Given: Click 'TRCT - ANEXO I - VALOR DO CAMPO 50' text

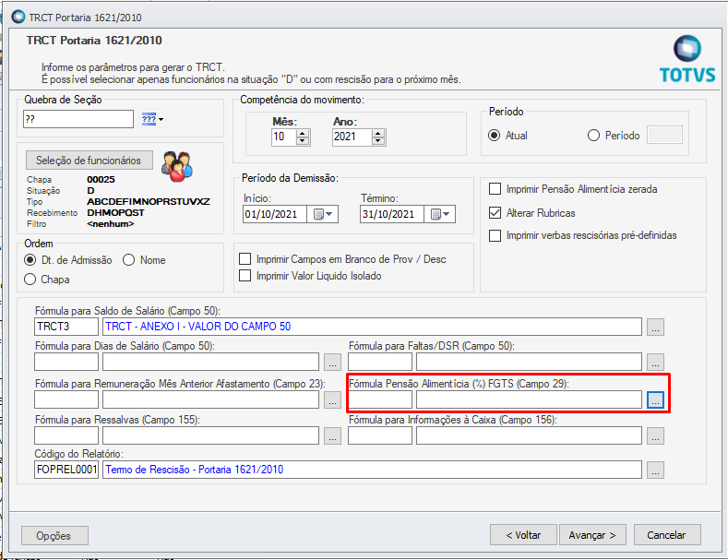Looking at the screenshot, I should 198,327.
